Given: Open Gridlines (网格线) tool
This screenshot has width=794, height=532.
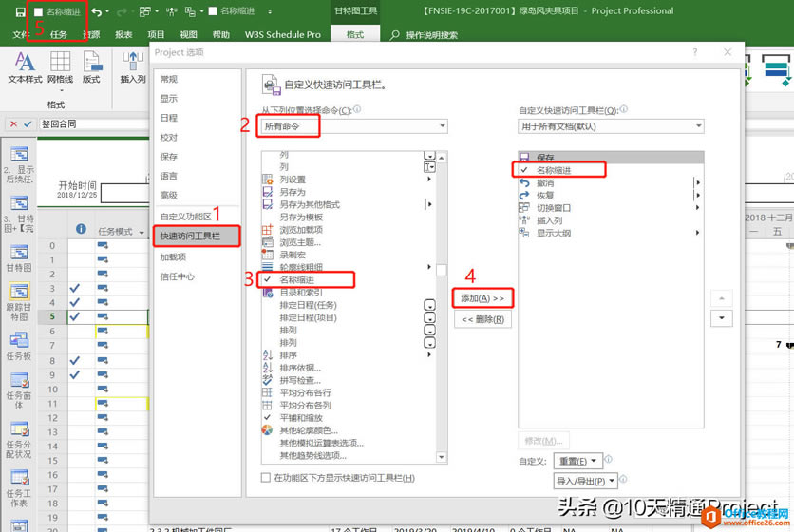Looking at the screenshot, I should coord(60,67).
